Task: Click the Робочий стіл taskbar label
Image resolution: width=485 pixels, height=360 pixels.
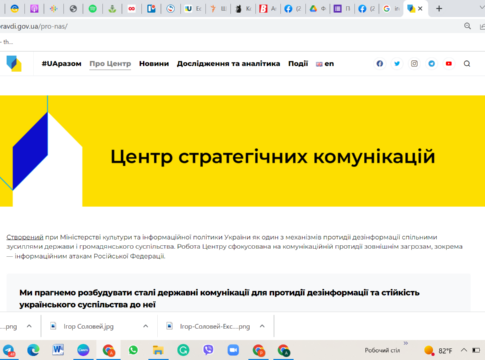Action: [382, 350]
